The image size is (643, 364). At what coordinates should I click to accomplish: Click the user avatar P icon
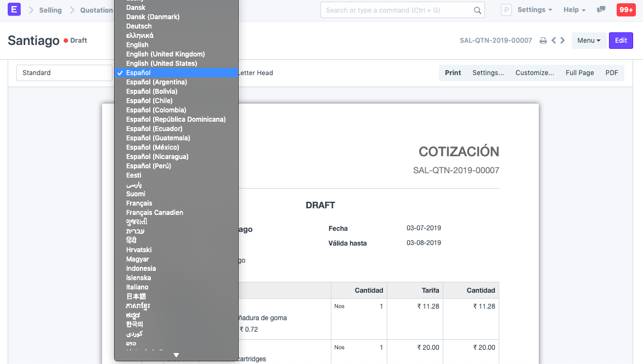(506, 10)
